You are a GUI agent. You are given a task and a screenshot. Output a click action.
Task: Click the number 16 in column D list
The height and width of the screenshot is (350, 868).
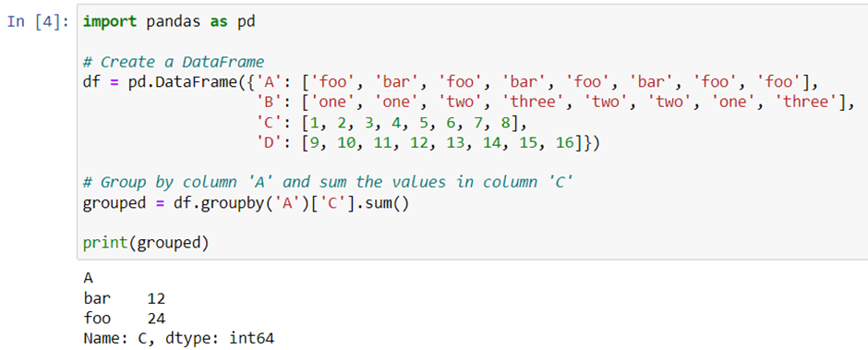click(566, 143)
